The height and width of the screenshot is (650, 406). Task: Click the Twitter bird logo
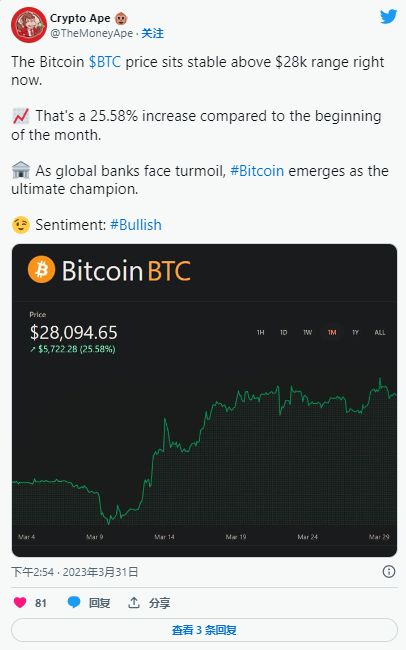pyautogui.click(x=388, y=16)
